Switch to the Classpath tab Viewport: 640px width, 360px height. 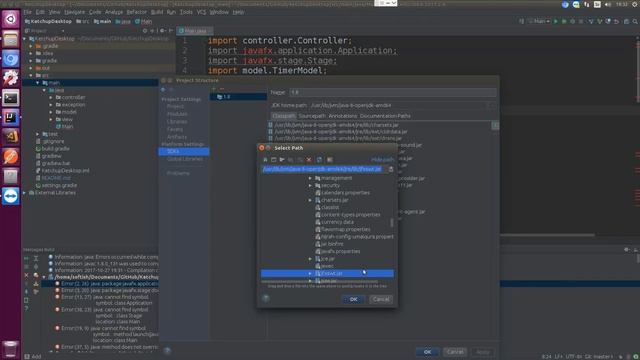pyautogui.click(x=284, y=116)
